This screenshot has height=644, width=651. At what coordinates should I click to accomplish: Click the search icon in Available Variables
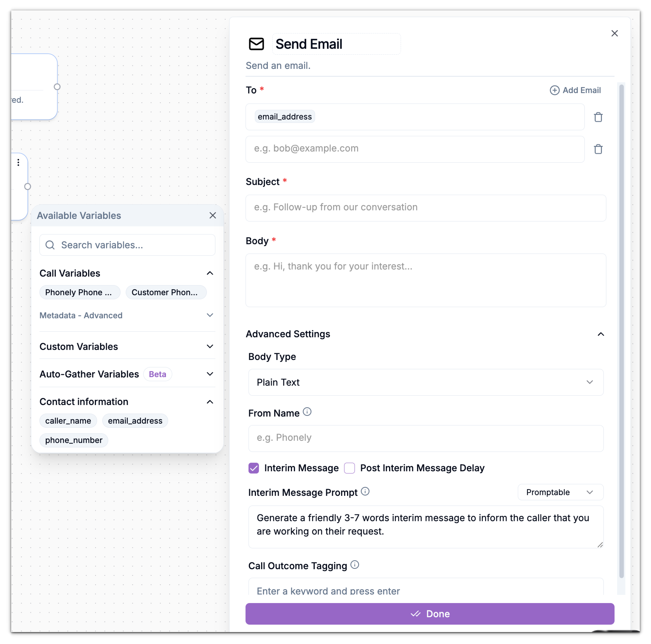click(x=50, y=245)
